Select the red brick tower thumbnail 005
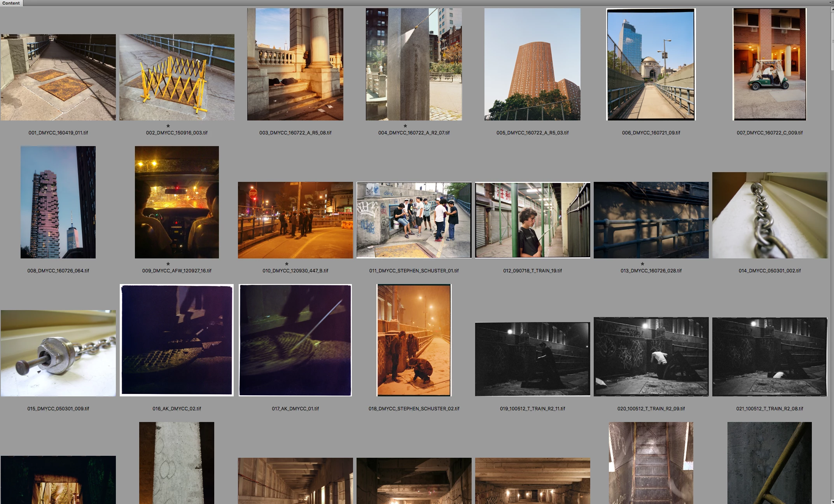 [532, 65]
